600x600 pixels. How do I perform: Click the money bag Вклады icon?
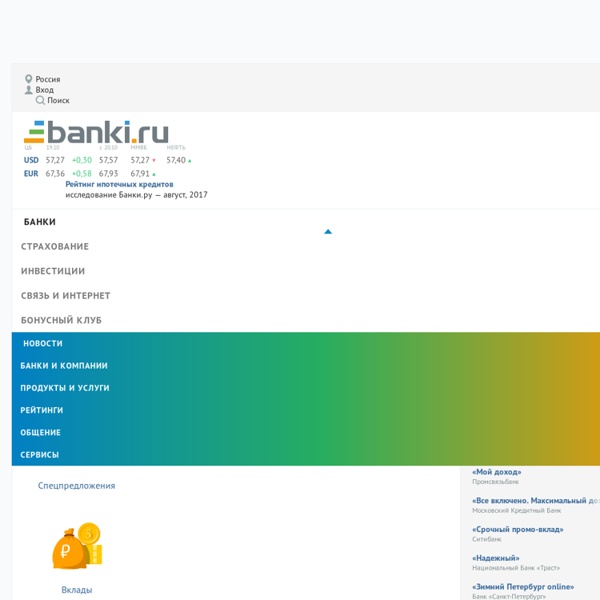pos(77,546)
